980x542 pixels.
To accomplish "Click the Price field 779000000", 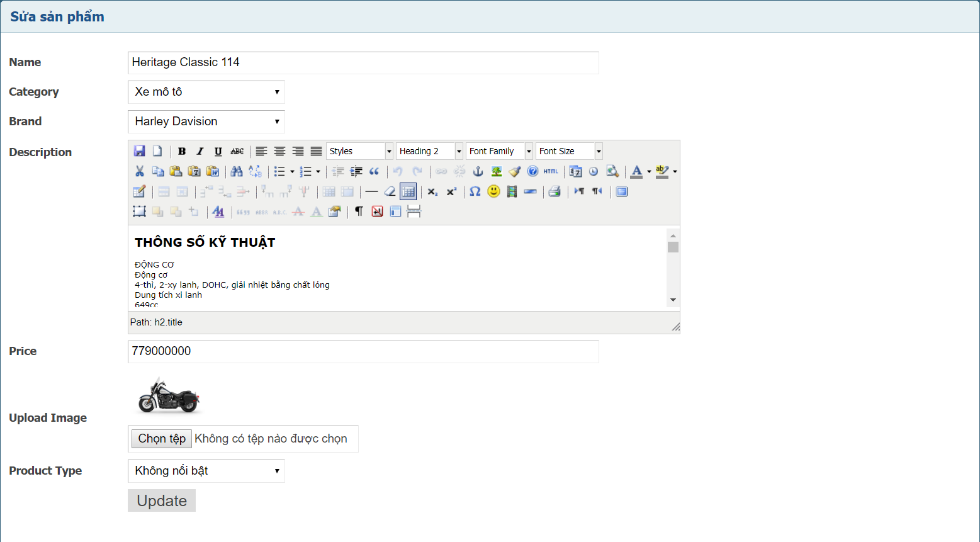I will point(363,351).
